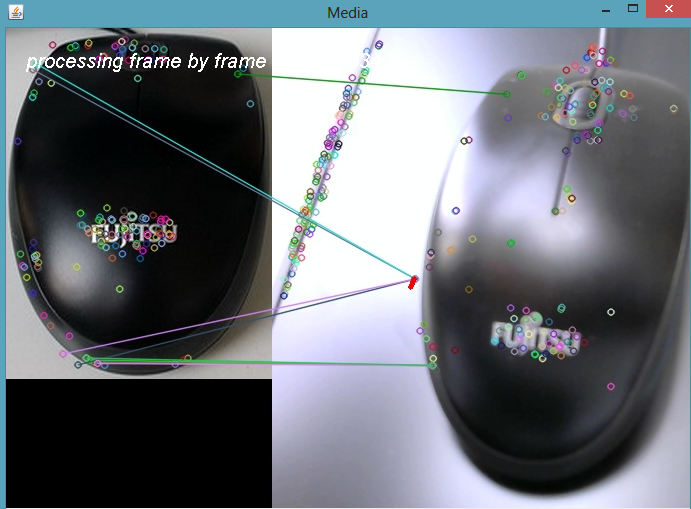Click the FUJITSU logo on the right mouse image
This screenshot has height=509, width=691.
point(535,337)
